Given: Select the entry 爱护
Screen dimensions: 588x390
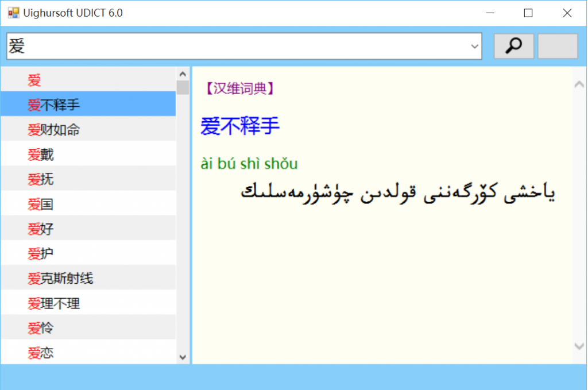Looking at the screenshot, I should (88, 253).
